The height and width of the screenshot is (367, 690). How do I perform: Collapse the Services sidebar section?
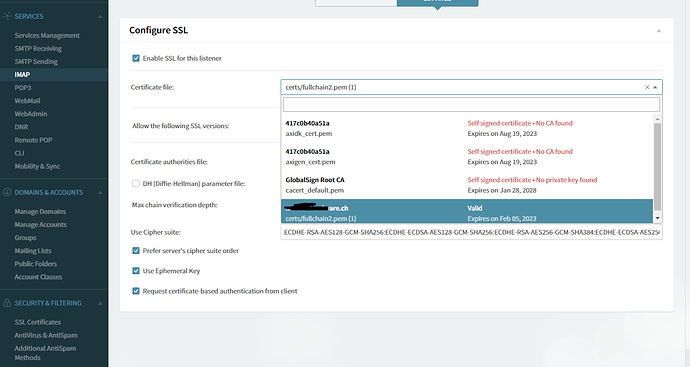[x=100, y=16]
